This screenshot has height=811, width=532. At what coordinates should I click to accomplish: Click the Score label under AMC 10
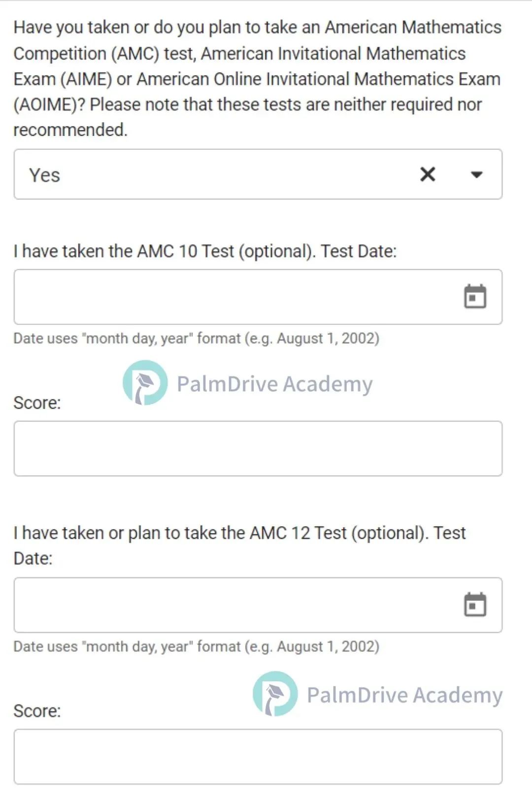[x=37, y=403]
